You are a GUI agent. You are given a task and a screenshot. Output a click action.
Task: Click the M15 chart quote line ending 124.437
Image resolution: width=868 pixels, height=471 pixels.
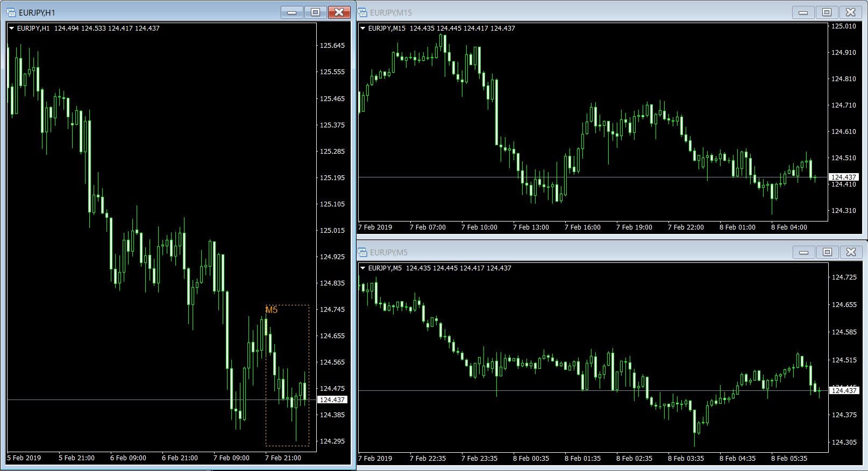coord(442,28)
